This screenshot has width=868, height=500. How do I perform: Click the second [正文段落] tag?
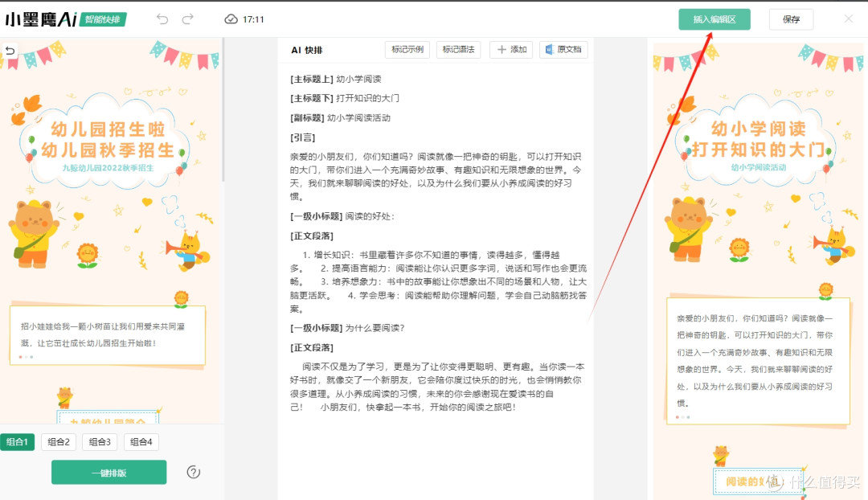[312, 348]
